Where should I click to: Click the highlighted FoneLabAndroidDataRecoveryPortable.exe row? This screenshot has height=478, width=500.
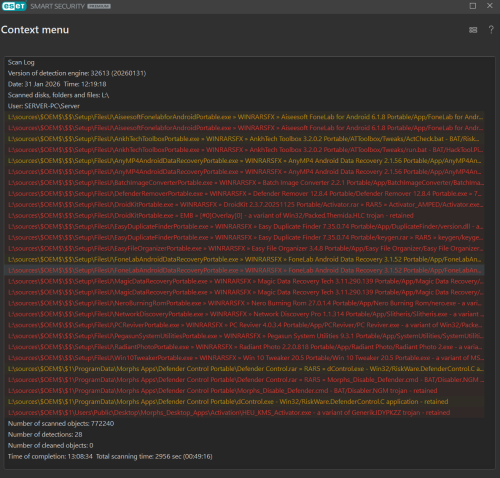[245, 271]
